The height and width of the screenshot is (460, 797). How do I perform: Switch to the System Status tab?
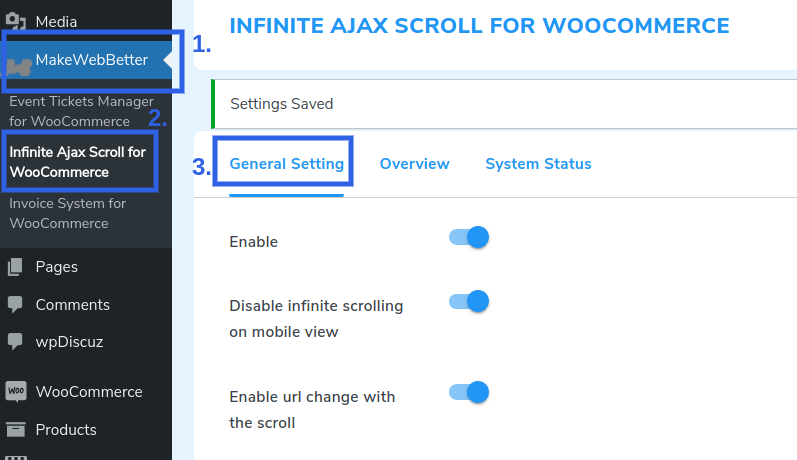(x=538, y=164)
